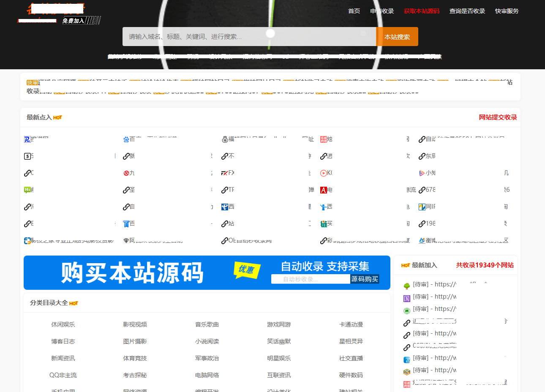Open the 首页 menu item

[354, 11]
